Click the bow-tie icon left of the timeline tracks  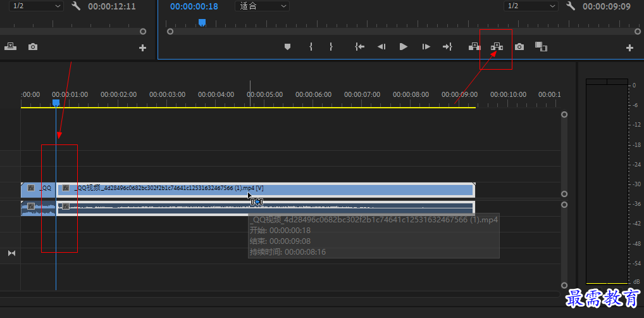click(x=12, y=253)
